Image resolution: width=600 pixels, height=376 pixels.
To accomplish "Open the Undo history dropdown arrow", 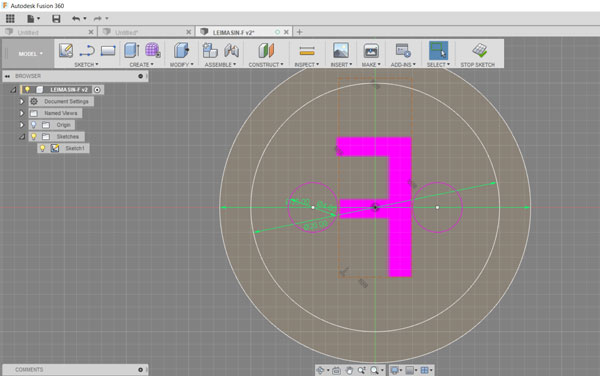I will click(85, 18).
